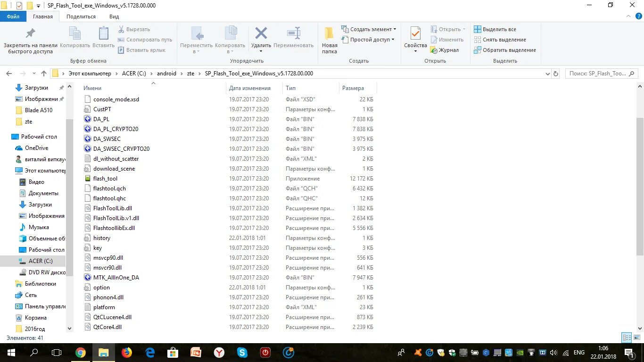The image size is (644, 362).
Task: Open Документы in the navigation pane
Action: pos(43,193)
